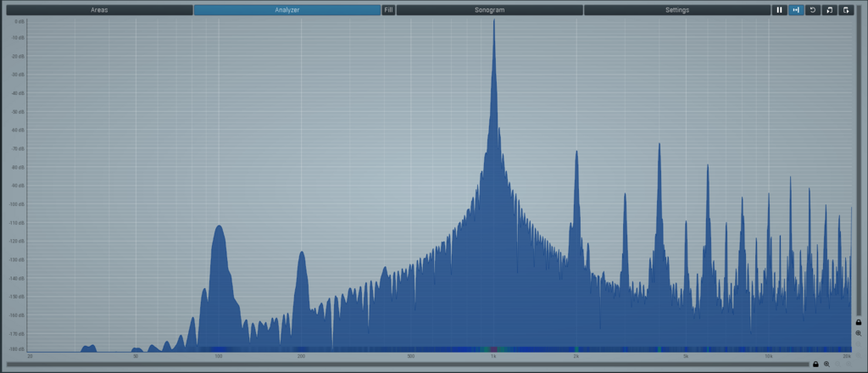Screen dimensions: 868x373
Task: Click the 5k frequency axis label
Action: tap(686, 356)
